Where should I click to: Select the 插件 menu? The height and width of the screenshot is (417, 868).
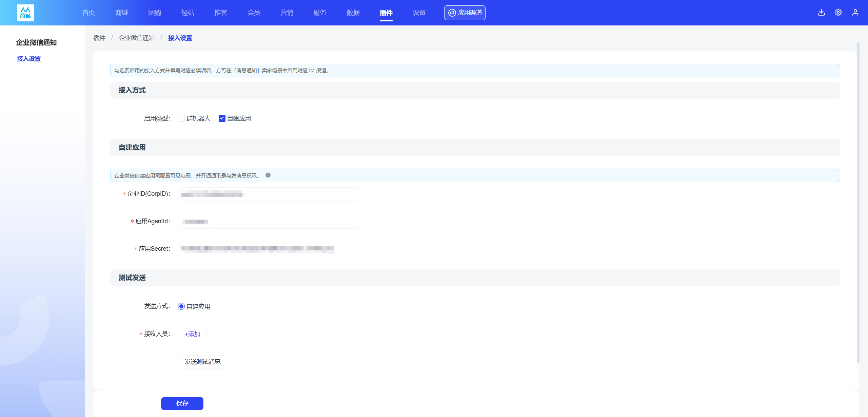386,13
